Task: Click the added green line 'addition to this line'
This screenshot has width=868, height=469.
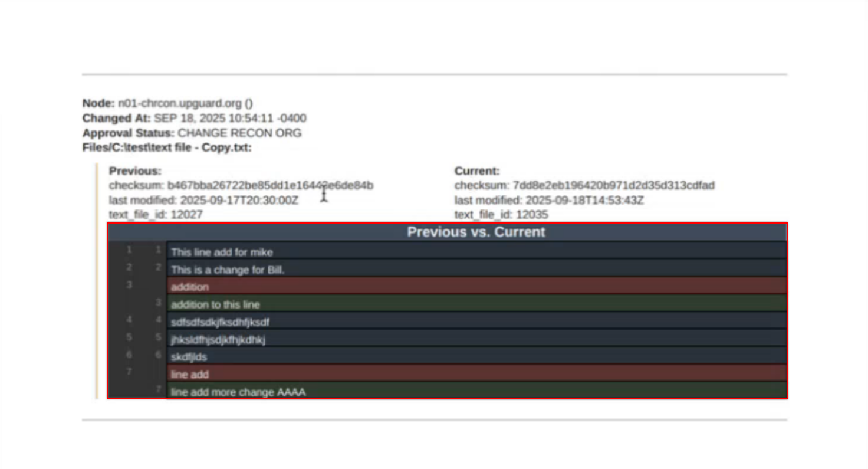Action: click(215, 305)
